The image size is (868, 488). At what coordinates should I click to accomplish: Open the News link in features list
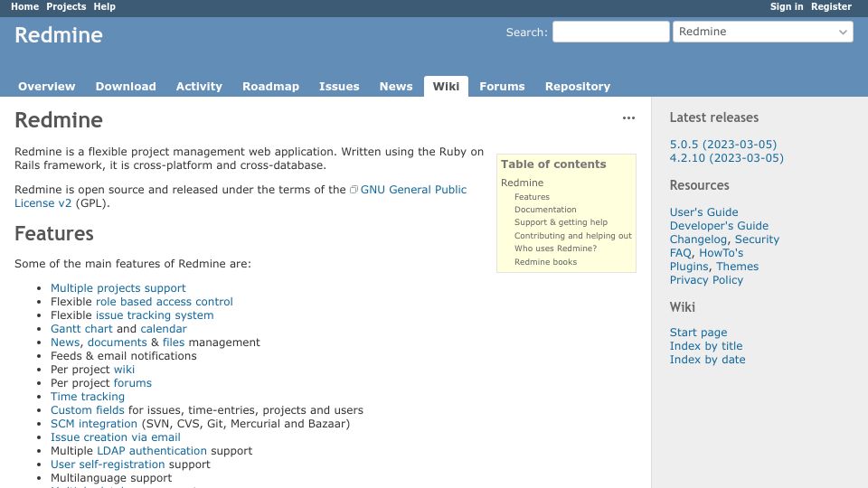(x=65, y=343)
